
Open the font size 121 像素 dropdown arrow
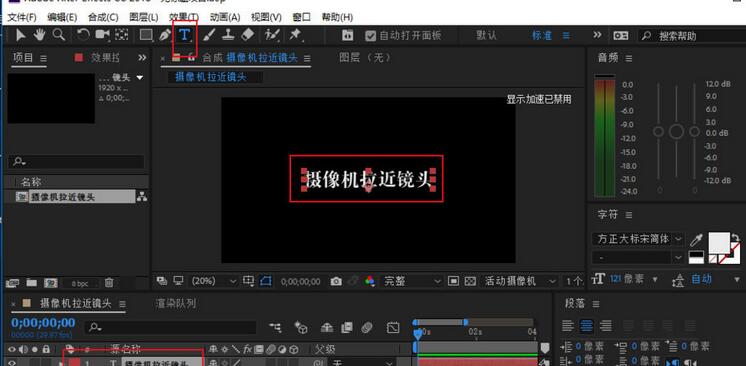(656, 279)
